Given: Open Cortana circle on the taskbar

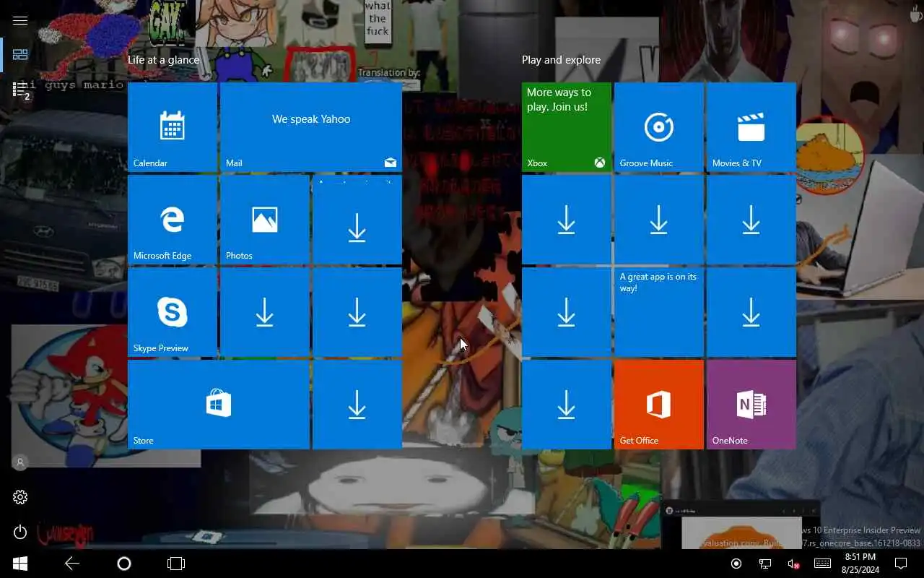Looking at the screenshot, I should [124, 564].
